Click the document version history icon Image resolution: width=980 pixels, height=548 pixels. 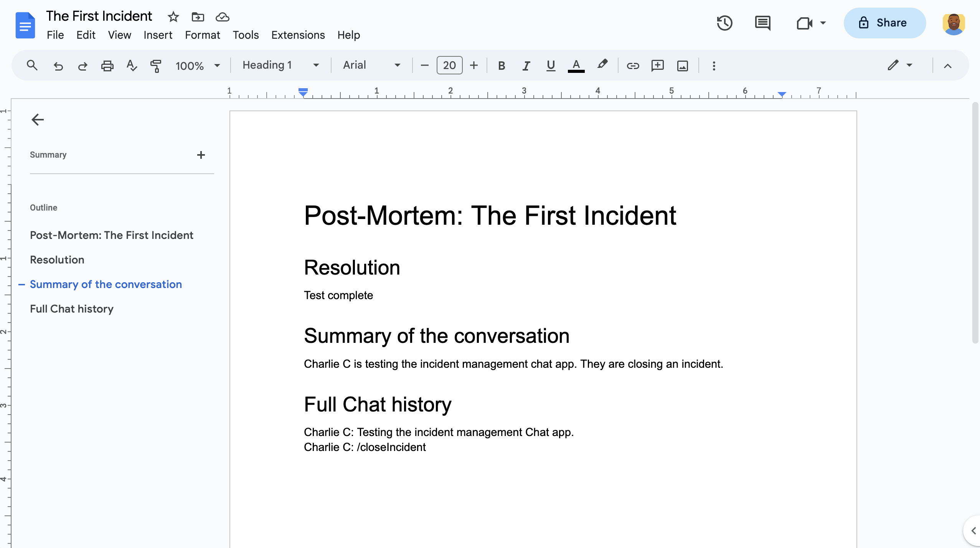click(725, 23)
